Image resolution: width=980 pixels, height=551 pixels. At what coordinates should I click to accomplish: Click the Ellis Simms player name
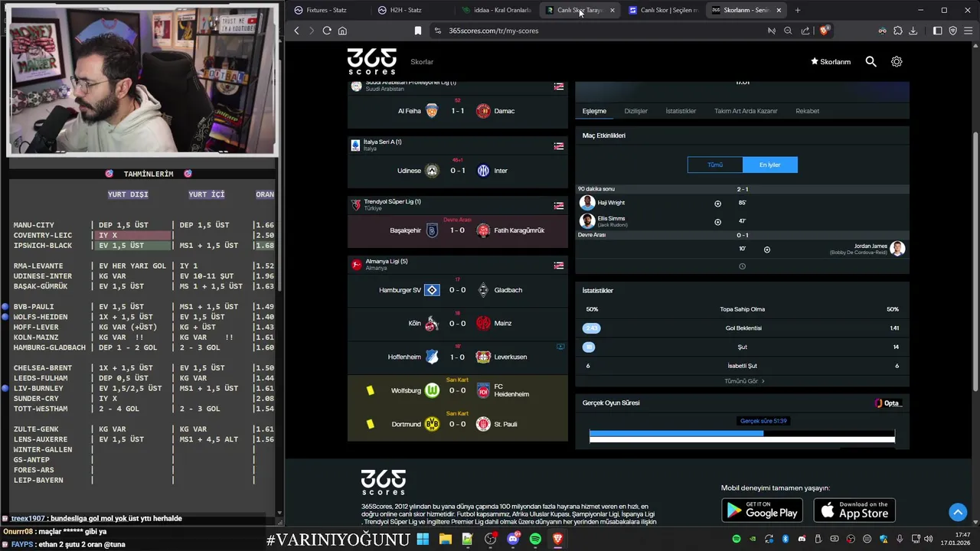pyautogui.click(x=612, y=218)
